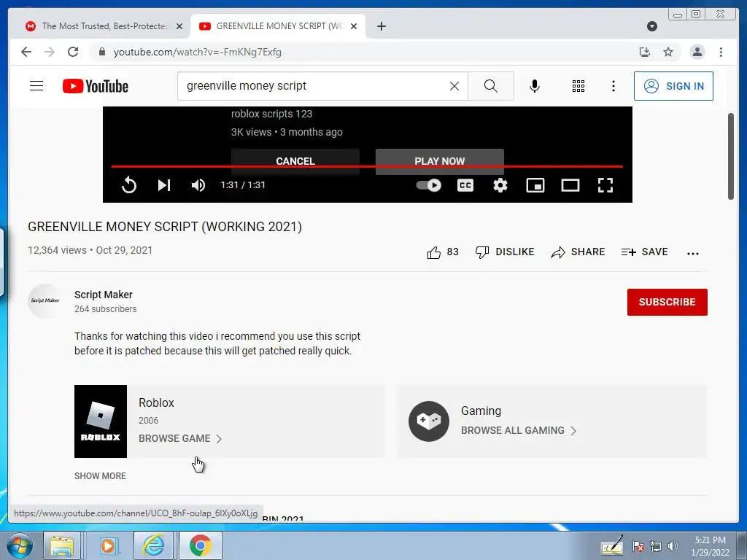Subscribe to the Script Maker channel
This screenshot has height=560, width=747.
(x=667, y=302)
